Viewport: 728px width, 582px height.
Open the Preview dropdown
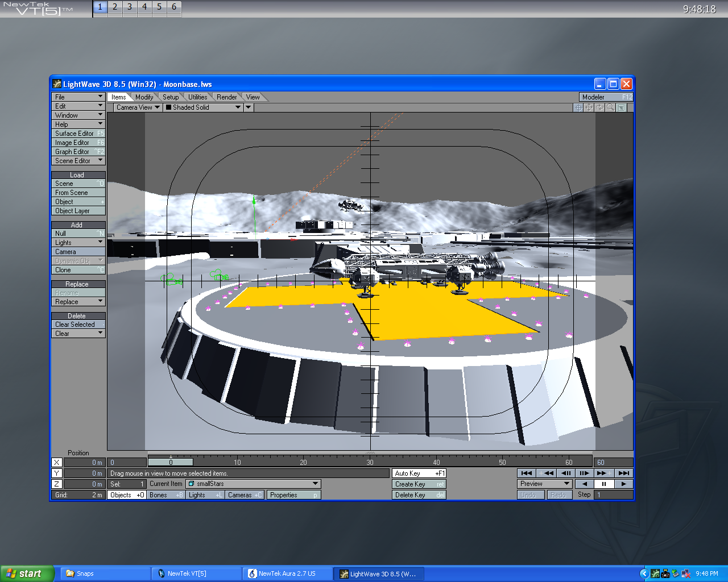point(544,484)
